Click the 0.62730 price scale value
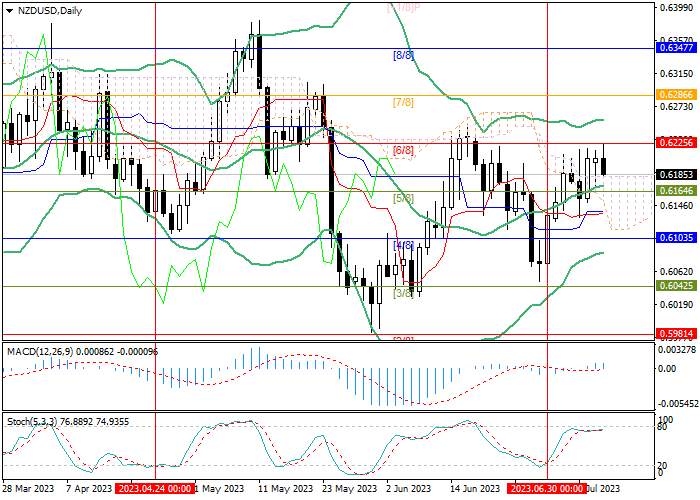The width and height of the screenshot is (700, 500). pos(677,106)
